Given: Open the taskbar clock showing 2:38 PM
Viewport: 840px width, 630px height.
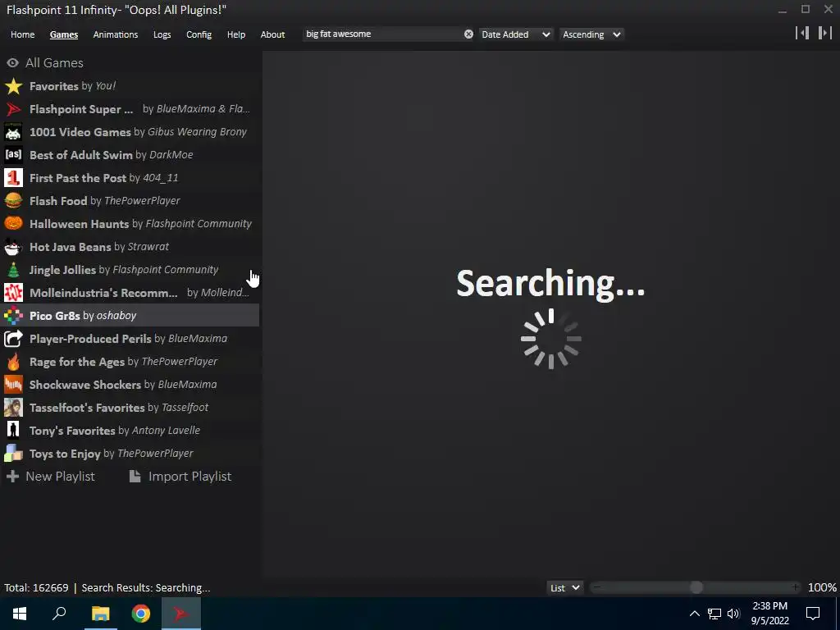Looking at the screenshot, I should (769, 614).
